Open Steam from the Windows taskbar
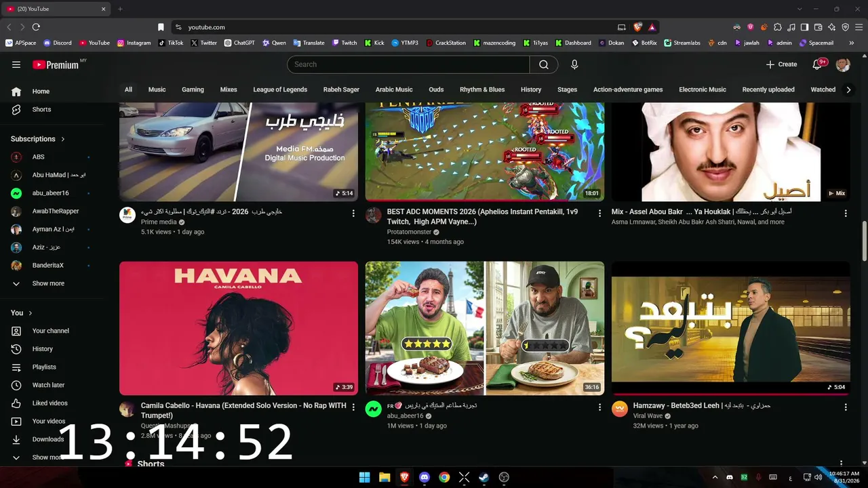 point(484,477)
